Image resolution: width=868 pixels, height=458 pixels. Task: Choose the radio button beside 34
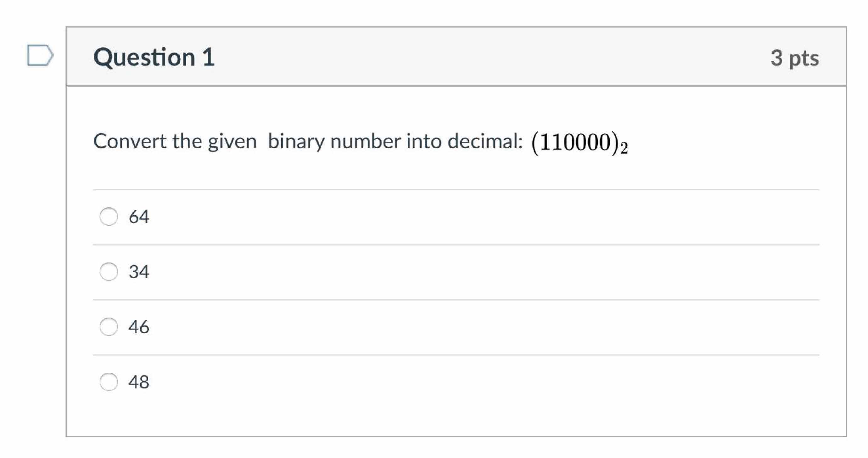point(109,272)
